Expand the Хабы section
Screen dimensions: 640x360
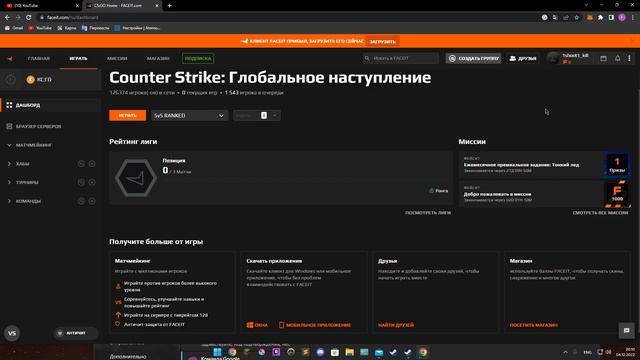[9, 164]
